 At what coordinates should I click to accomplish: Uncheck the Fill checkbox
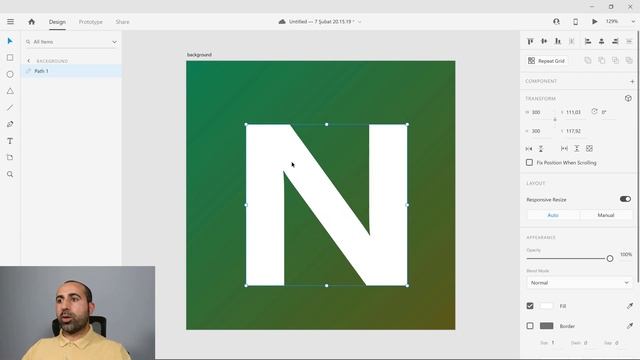(530, 306)
